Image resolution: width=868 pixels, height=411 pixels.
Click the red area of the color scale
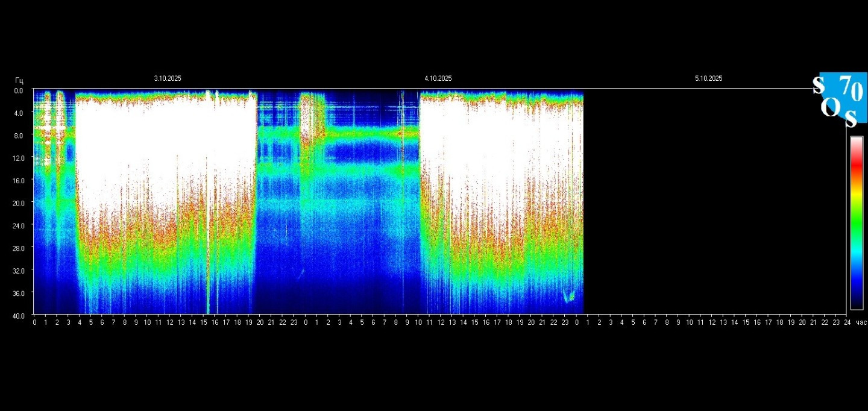click(x=857, y=166)
